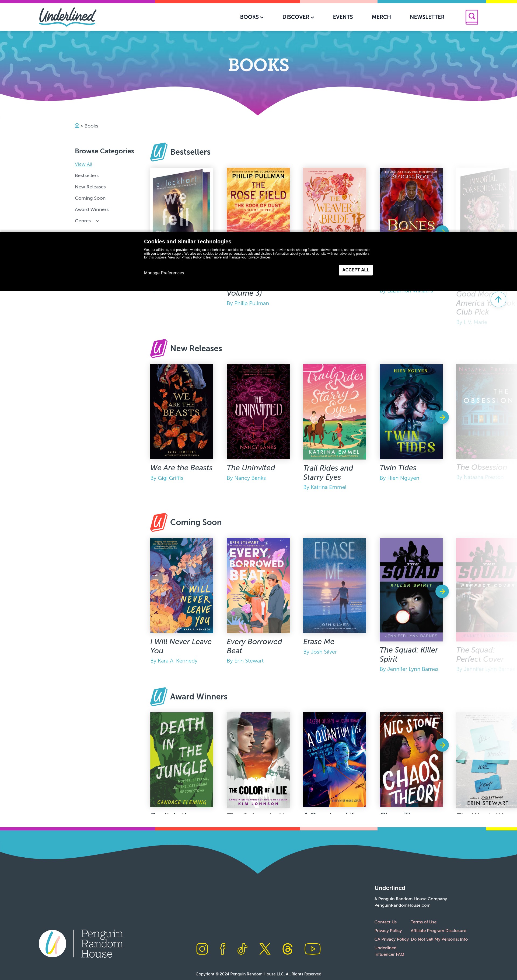Screen dimensions: 517x980
Task: Open the Erase Me title link
Action: coord(319,641)
